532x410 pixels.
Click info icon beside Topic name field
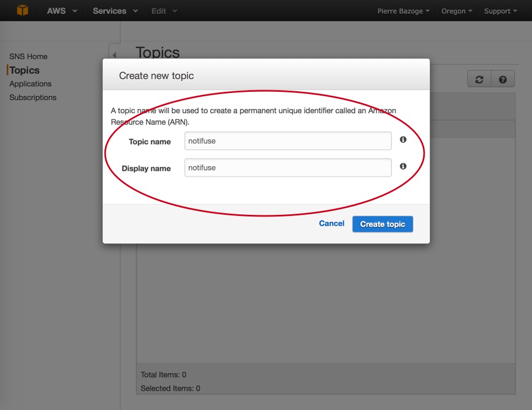[403, 139]
